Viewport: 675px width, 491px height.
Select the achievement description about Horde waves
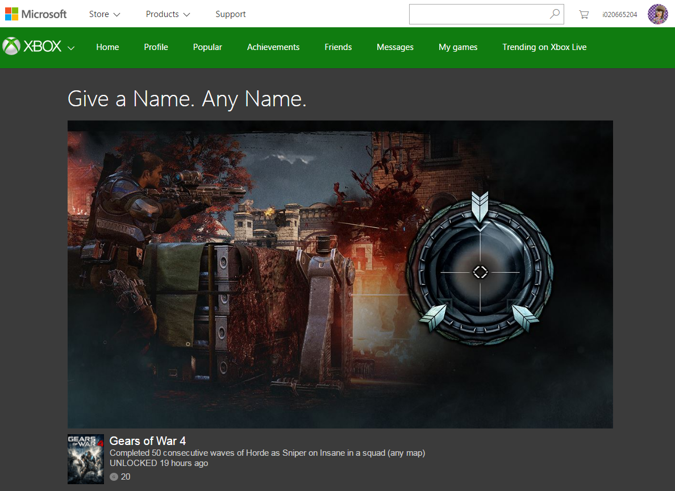(267, 453)
